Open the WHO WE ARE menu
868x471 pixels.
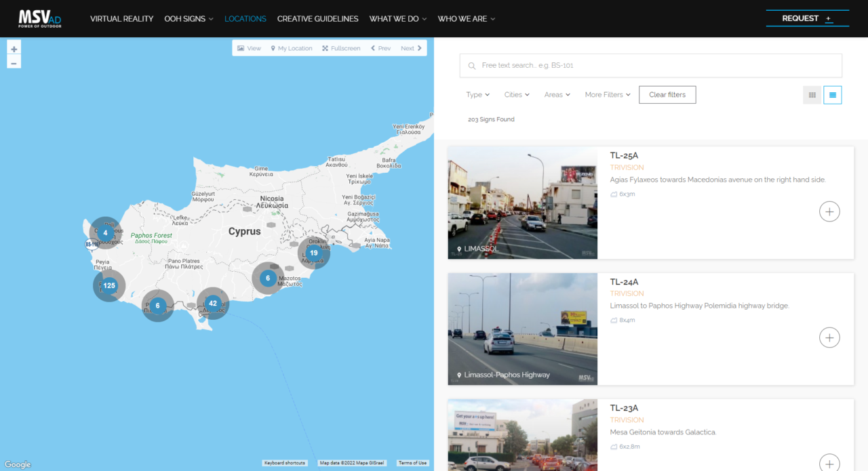[x=467, y=19]
